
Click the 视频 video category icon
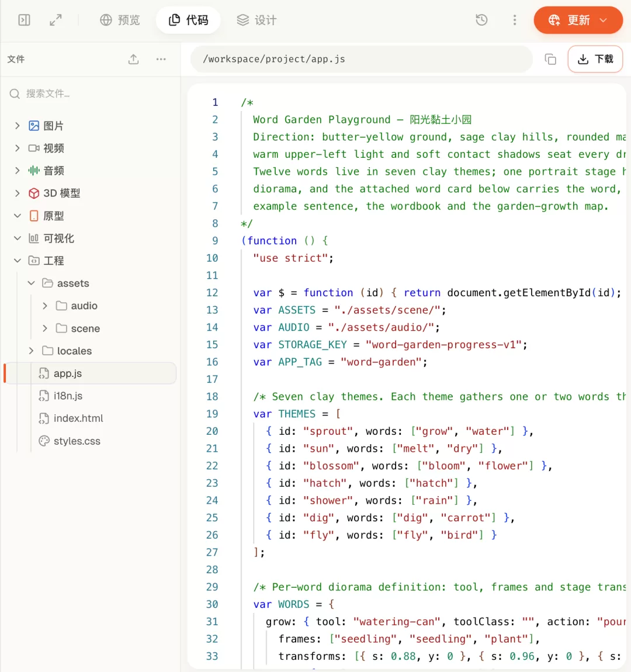(34, 148)
